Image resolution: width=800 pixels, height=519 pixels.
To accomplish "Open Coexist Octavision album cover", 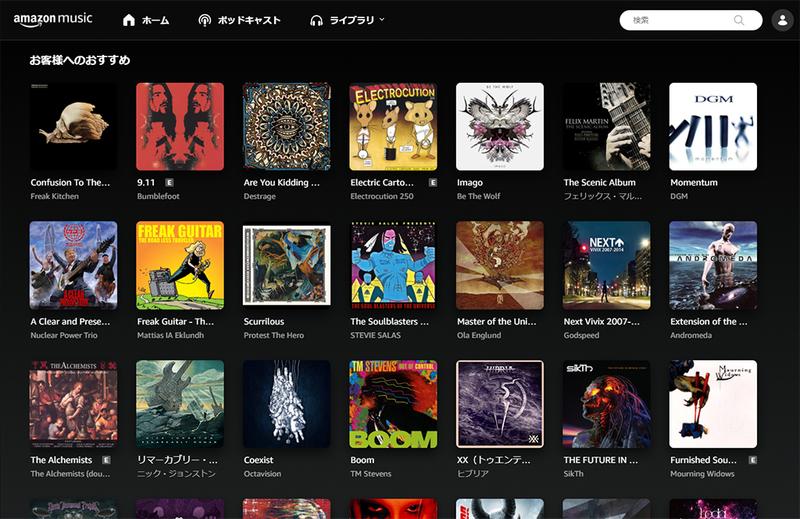I will tap(287, 404).
